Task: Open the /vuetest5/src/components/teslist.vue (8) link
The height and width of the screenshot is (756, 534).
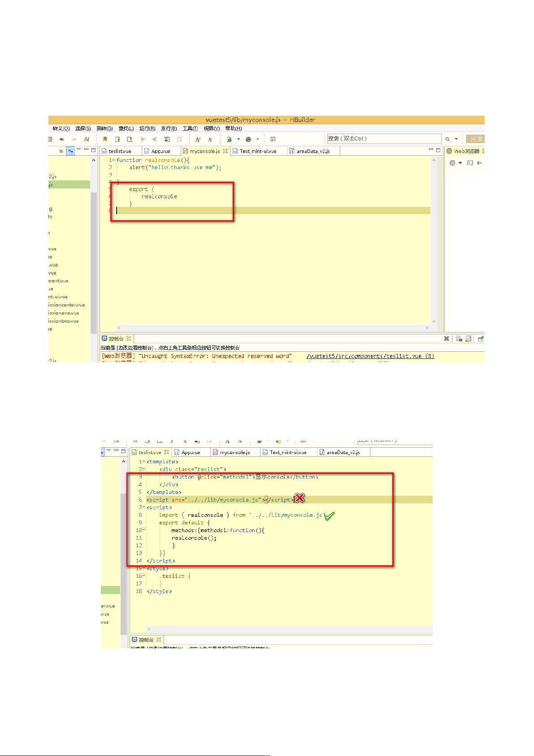Action: click(370, 356)
